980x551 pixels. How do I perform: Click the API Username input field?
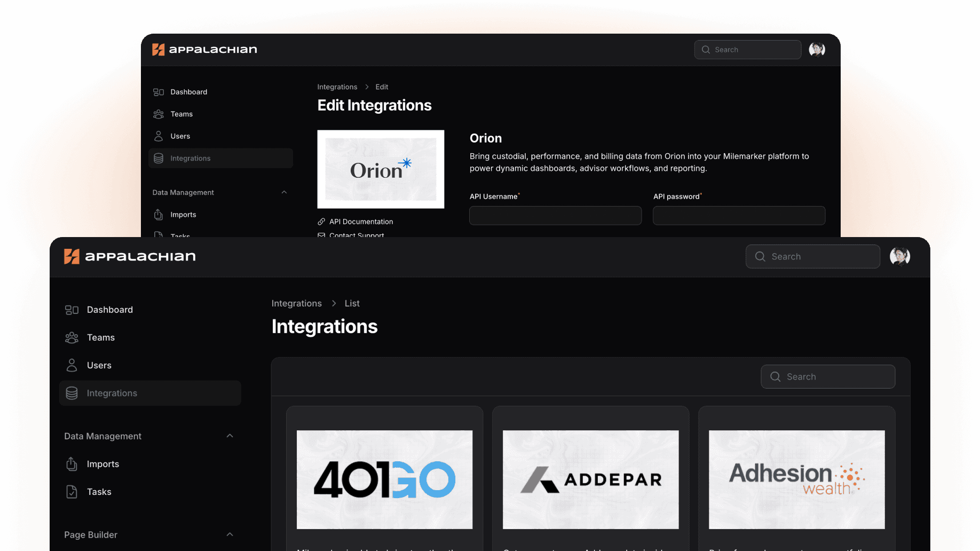555,216
